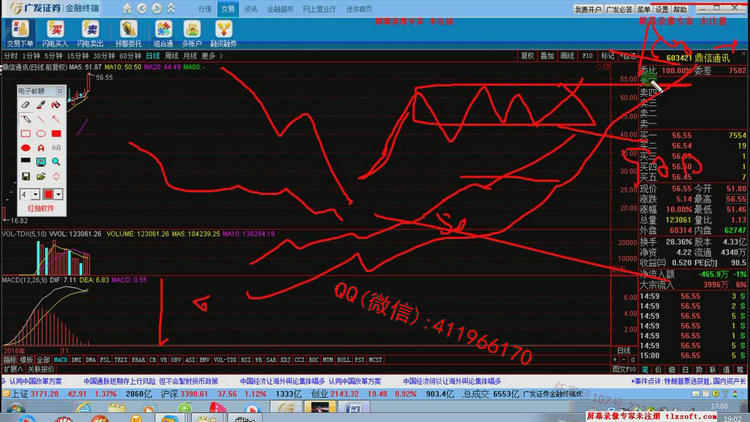Image resolution: width=750 pixels, height=422 pixels.
Task: Click the 红烛软件 link
Action: coord(41,209)
